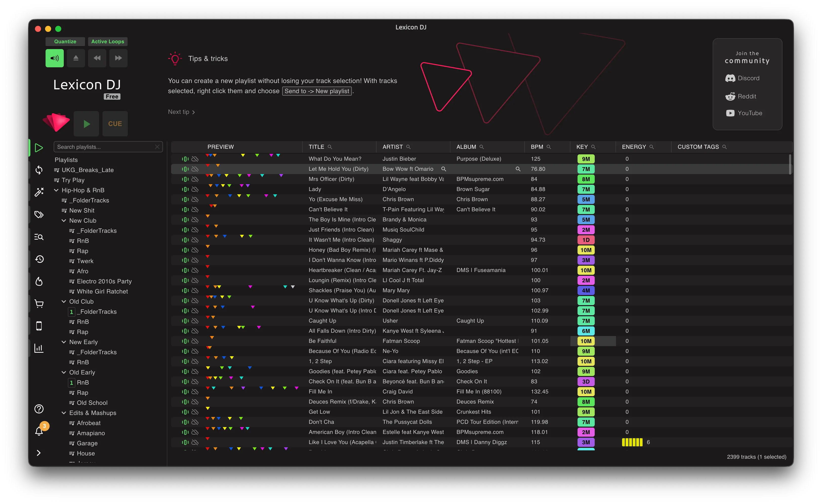
Task: Click the search icon next to KEY header
Action: click(593, 147)
